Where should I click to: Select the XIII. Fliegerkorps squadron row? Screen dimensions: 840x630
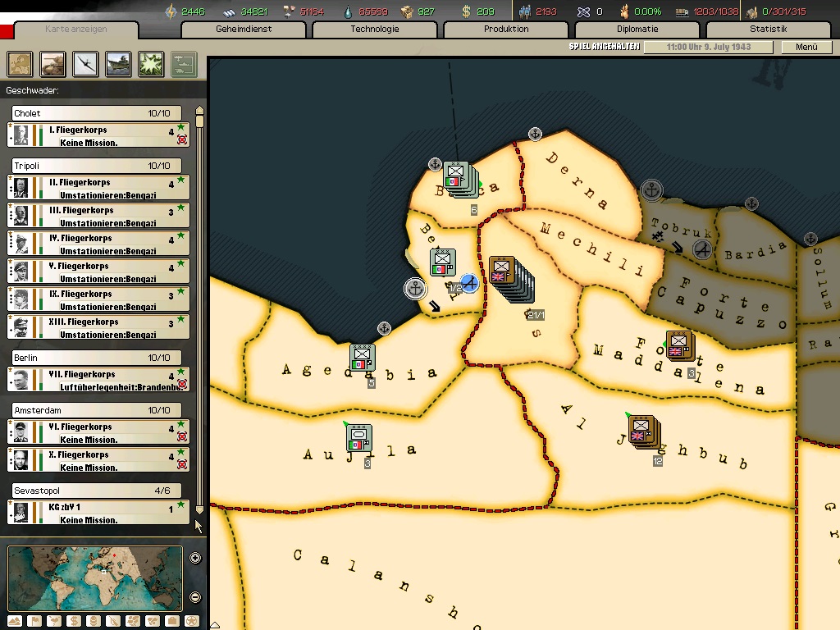(x=98, y=327)
